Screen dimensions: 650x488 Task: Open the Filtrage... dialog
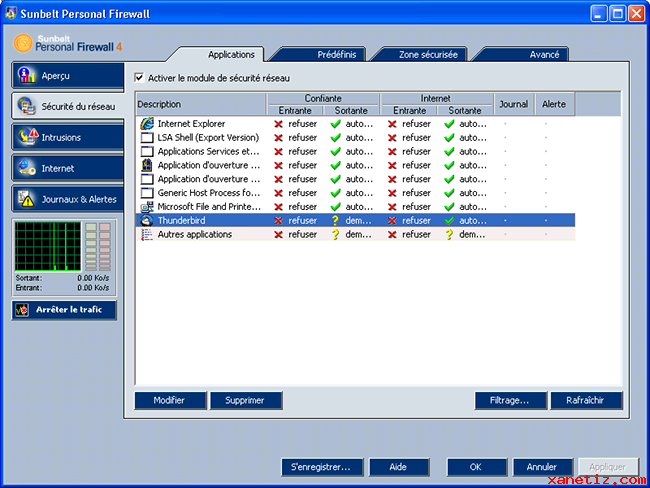510,401
